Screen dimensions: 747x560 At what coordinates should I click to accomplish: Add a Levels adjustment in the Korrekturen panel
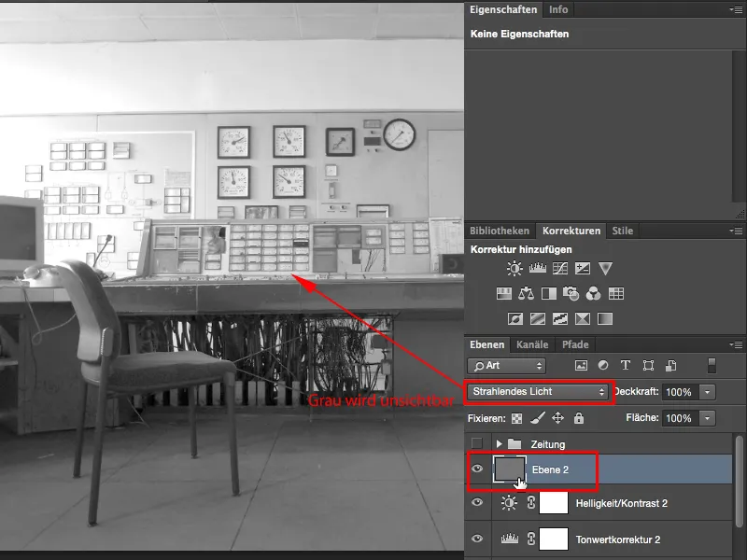click(536, 270)
